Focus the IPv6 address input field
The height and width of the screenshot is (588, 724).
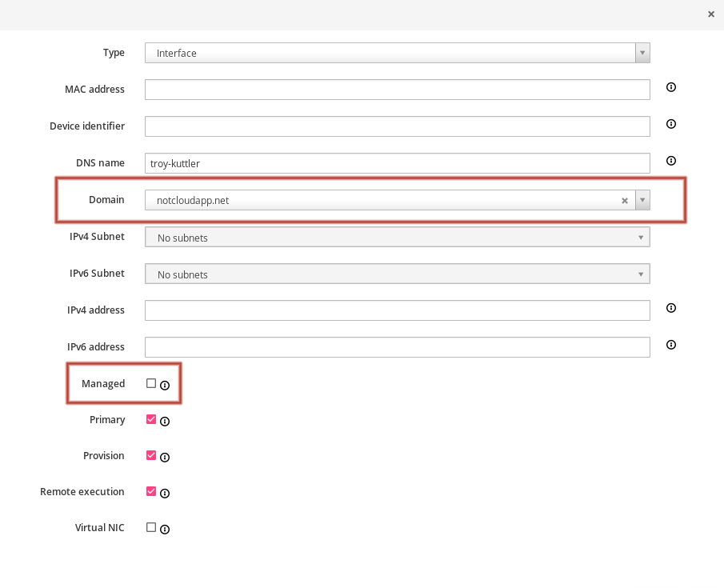click(398, 347)
